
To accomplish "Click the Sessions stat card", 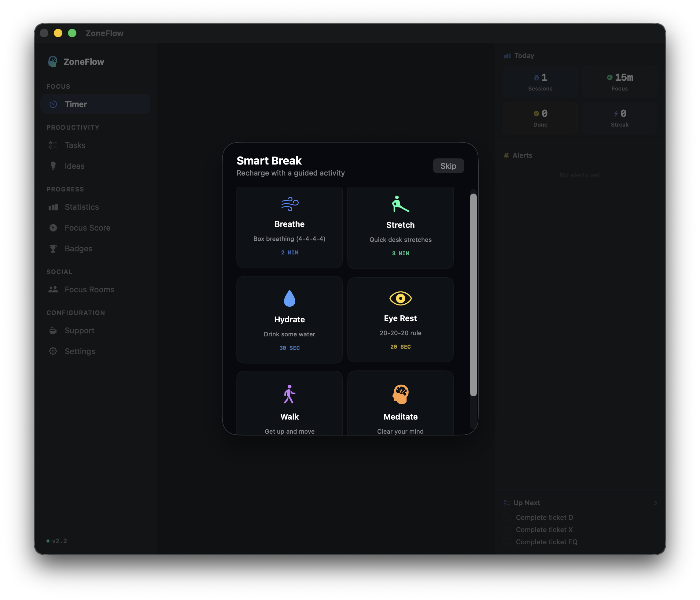I will (540, 82).
